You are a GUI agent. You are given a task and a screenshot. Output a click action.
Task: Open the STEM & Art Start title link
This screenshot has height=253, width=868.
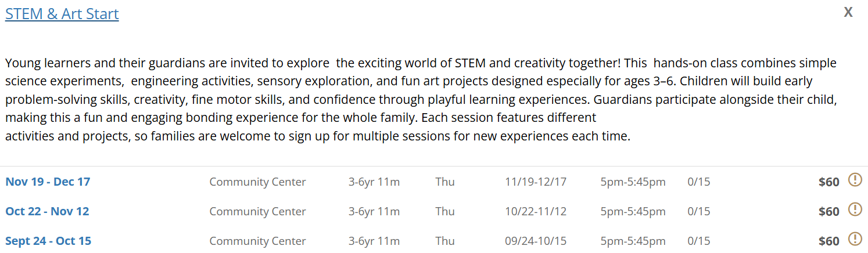[62, 14]
